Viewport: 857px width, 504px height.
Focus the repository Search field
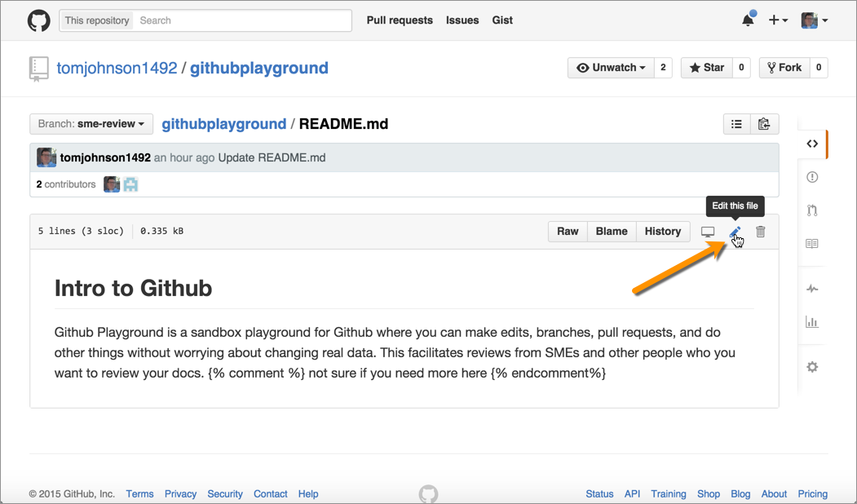click(243, 20)
